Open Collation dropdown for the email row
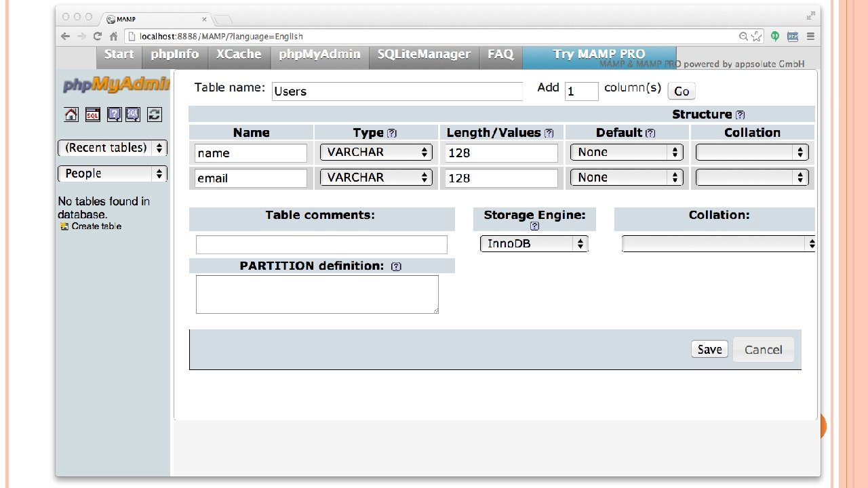Image resolution: width=868 pixels, height=488 pixels. (752, 178)
